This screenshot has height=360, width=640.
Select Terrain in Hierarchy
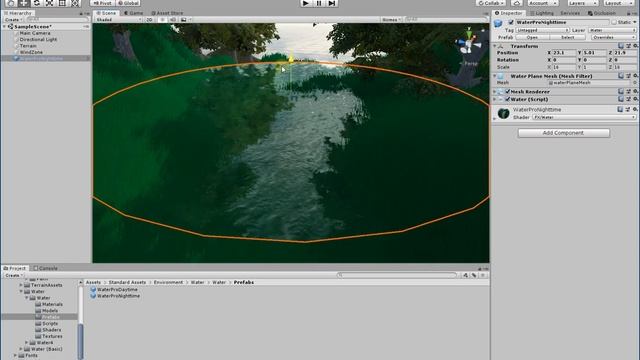point(28,46)
